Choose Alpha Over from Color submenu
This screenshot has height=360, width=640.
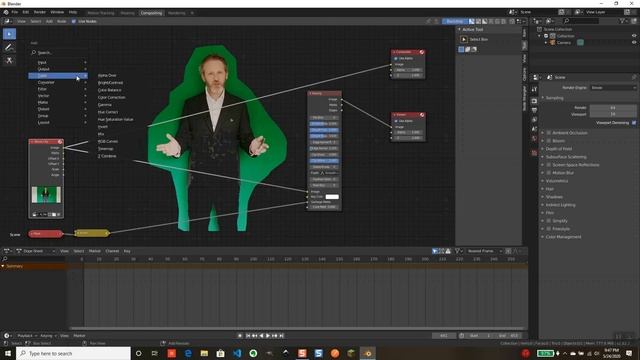click(107, 76)
